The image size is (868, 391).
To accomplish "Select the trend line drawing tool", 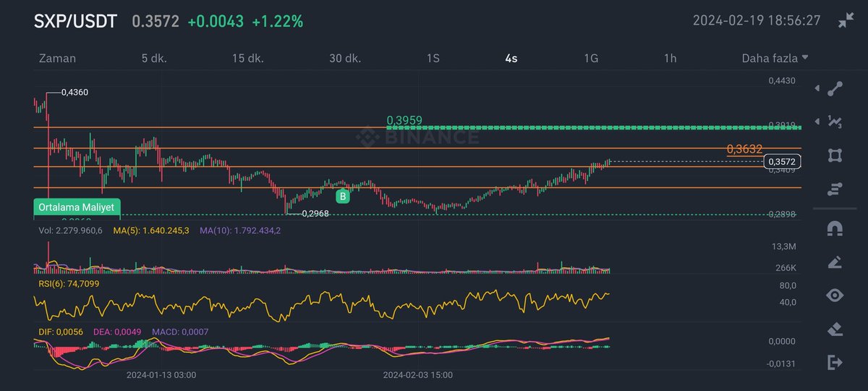I will point(835,88).
